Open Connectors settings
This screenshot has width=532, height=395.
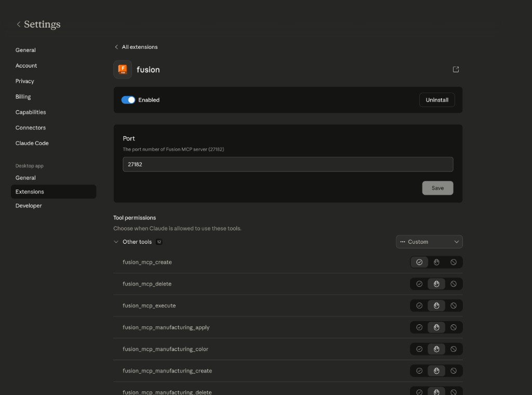31,127
